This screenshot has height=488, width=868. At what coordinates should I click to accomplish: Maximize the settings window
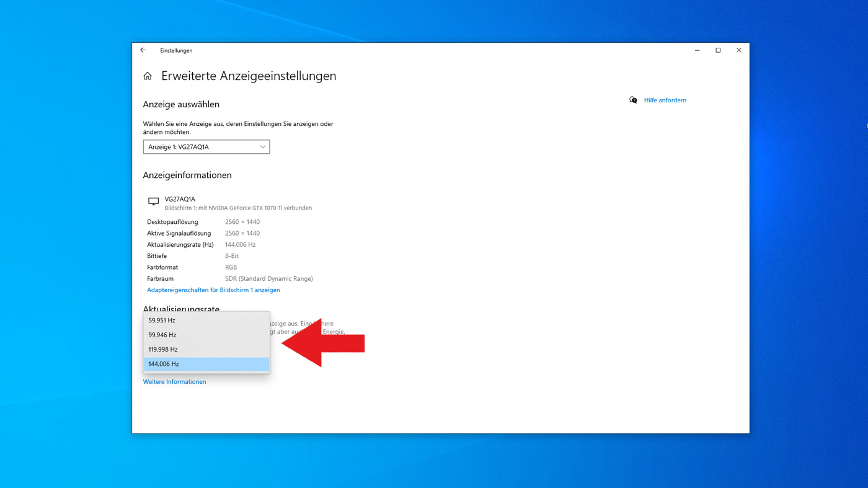(717, 50)
